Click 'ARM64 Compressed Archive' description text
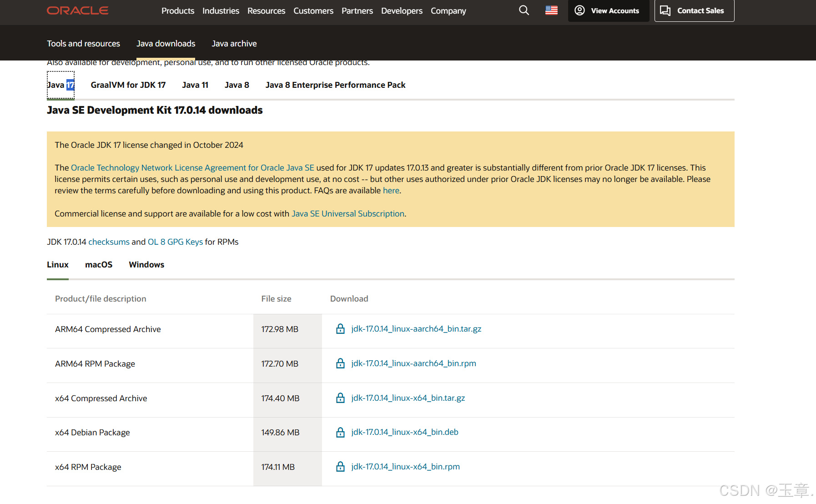This screenshot has height=504, width=816. tap(108, 329)
